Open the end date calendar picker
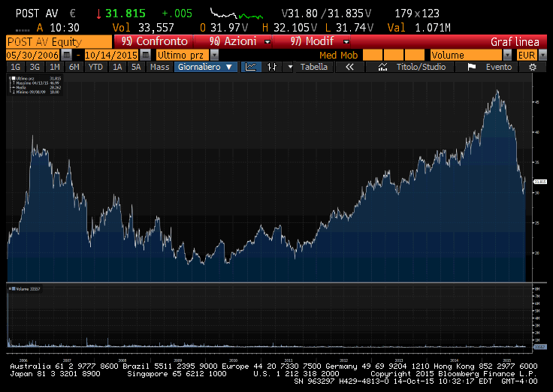553x392 pixels. coord(145,55)
